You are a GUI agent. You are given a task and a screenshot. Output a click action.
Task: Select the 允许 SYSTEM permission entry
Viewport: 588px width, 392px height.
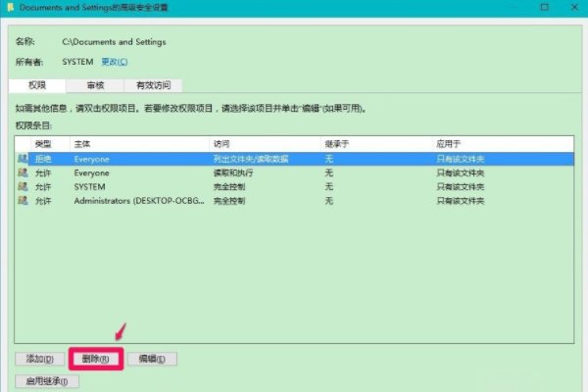pos(294,187)
